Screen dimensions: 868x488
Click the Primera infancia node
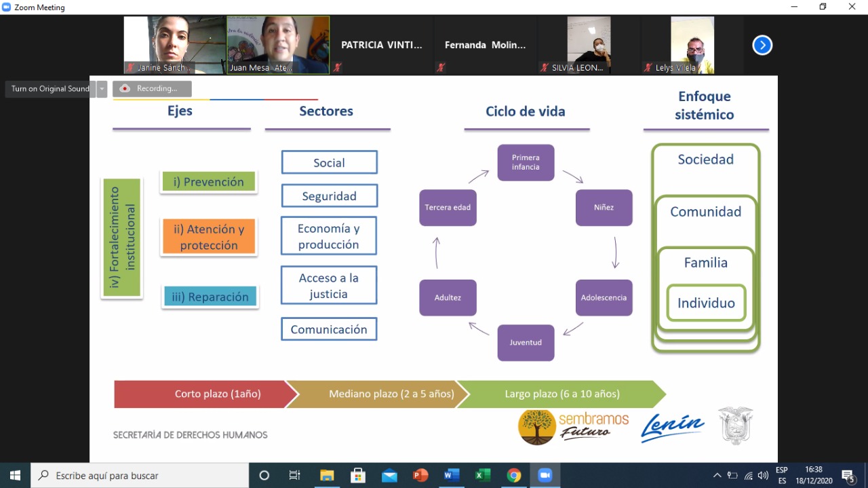(526, 162)
